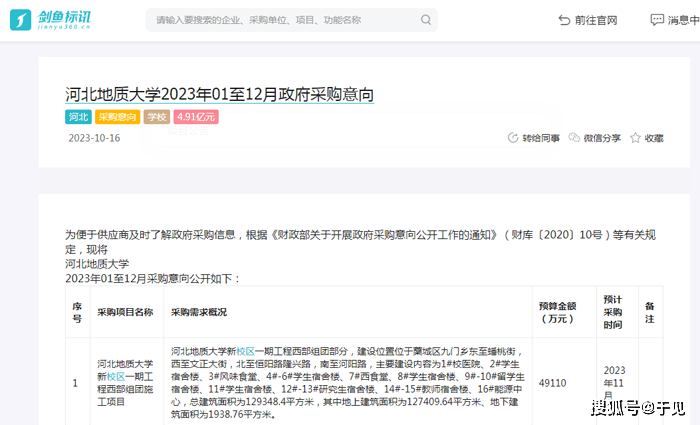Click the 序号 column header

coord(77,312)
